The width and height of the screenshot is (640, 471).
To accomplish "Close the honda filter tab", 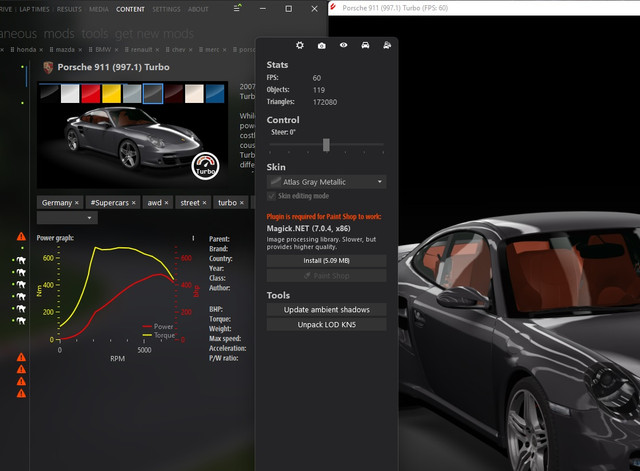I will pos(41,50).
